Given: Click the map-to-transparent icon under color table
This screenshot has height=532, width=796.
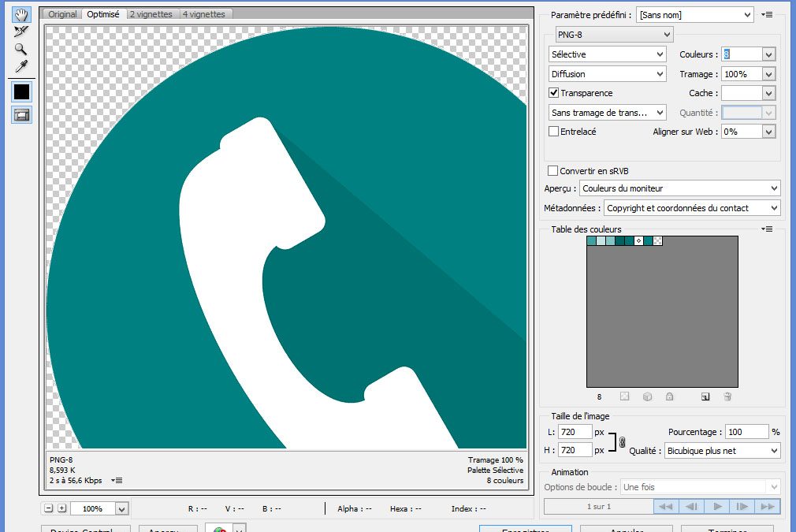Looking at the screenshot, I should pyautogui.click(x=624, y=396).
